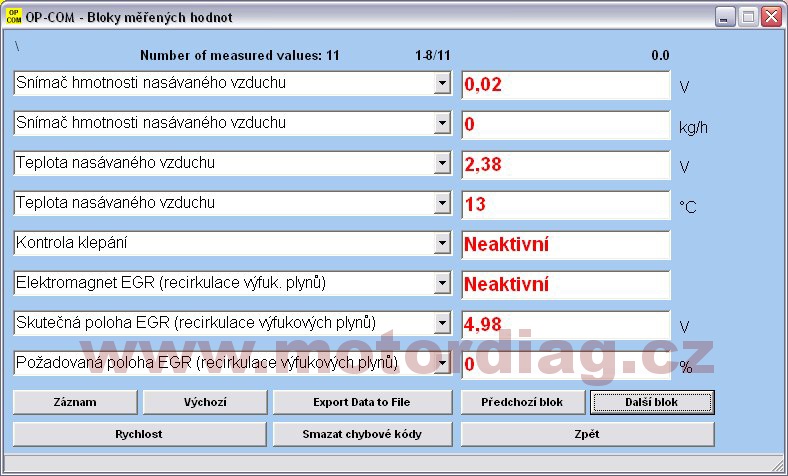Advance with the Další blok button
This screenshot has height=476, width=788.
pos(652,402)
